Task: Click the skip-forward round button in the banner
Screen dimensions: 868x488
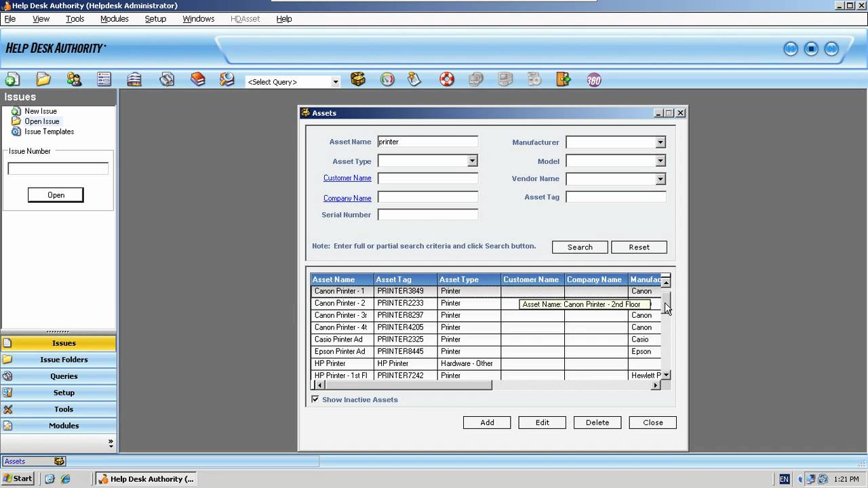Action: 831,49
